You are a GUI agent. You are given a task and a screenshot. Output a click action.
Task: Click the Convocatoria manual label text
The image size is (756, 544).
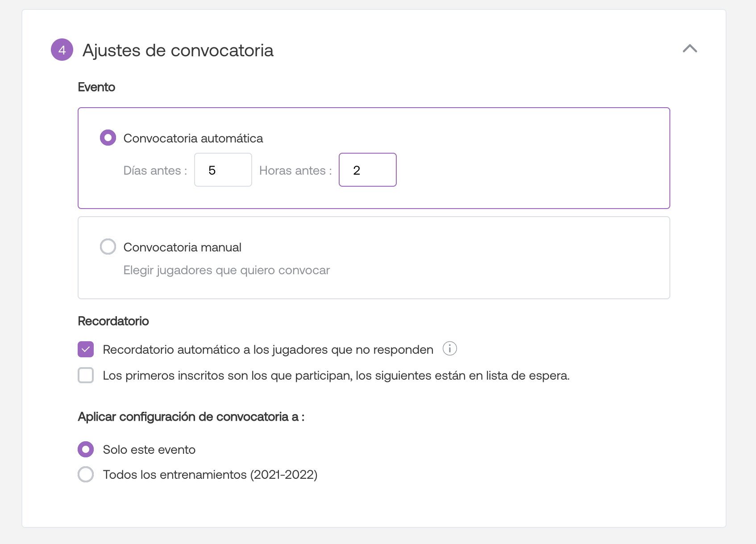[x=183, y=247]
